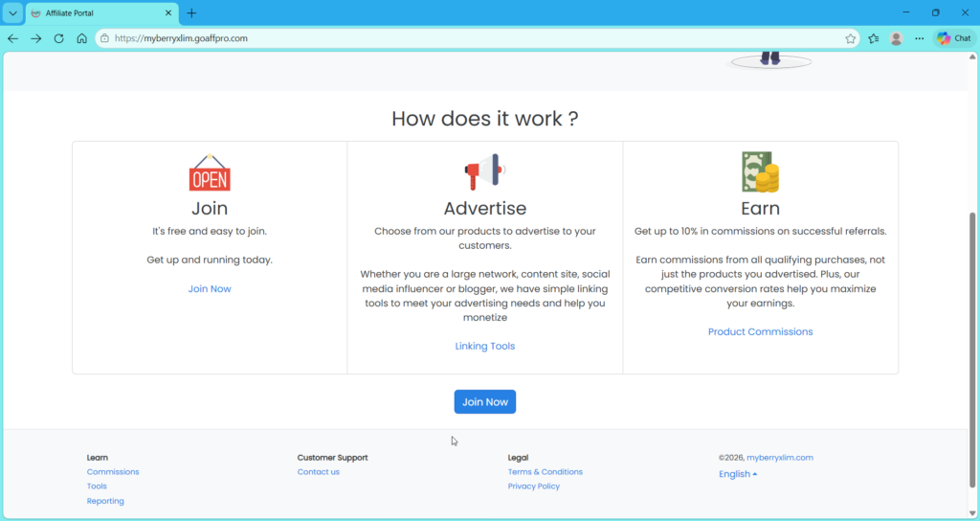Click the money and coins Earn icon

coord(760,172)
